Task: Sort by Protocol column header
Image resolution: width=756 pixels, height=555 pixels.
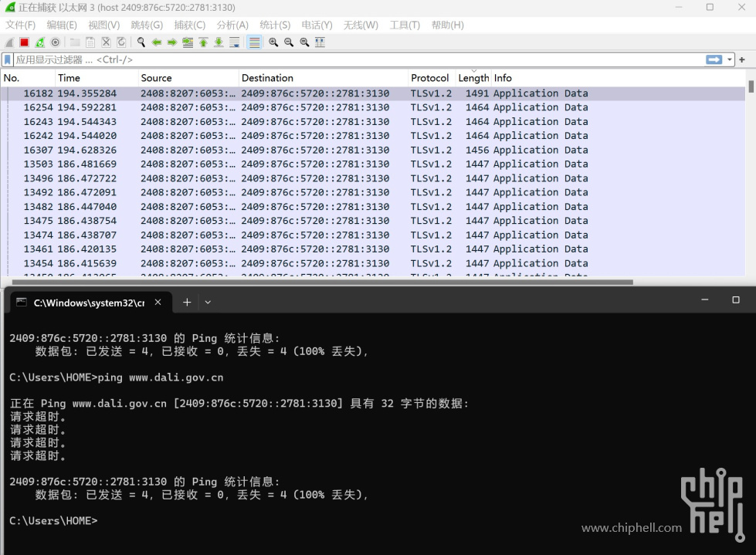Action: coord(432,78)
